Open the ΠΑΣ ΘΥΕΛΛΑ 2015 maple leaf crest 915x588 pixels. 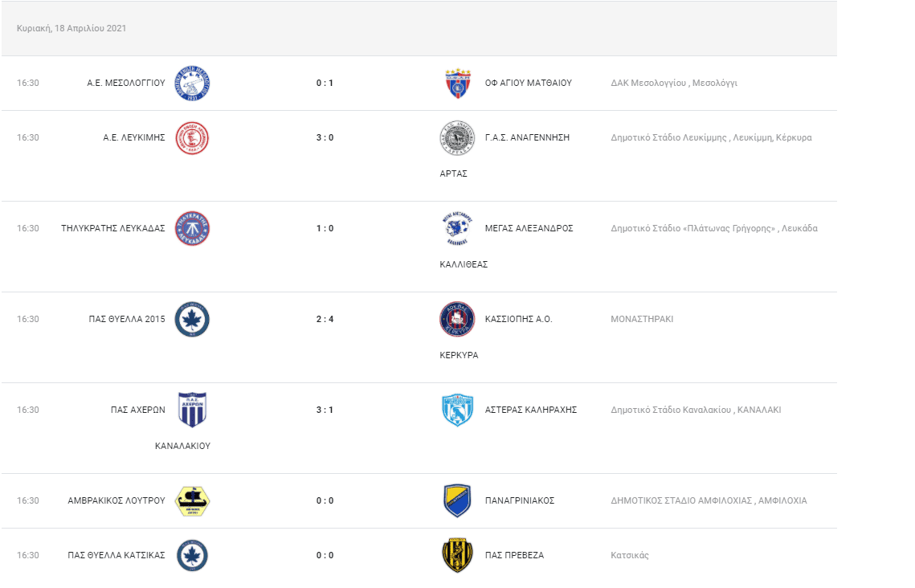click(193, 320)
